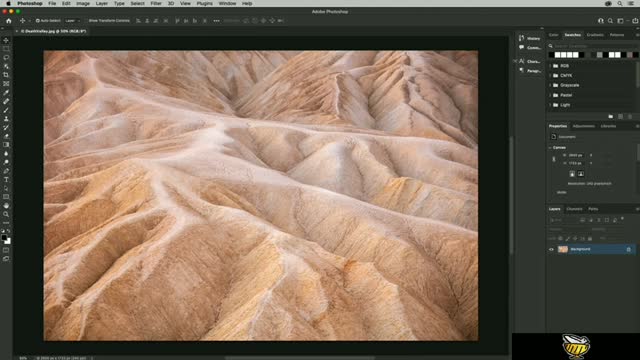Screen dimensions: 640x360
Task: Select the Crop tool
Action: 6,75
